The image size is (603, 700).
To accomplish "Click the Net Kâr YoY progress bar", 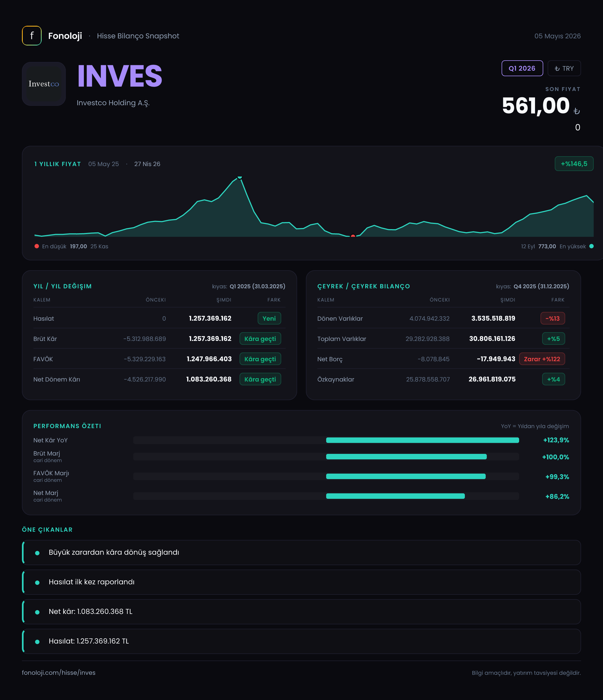I will point(326,440).
